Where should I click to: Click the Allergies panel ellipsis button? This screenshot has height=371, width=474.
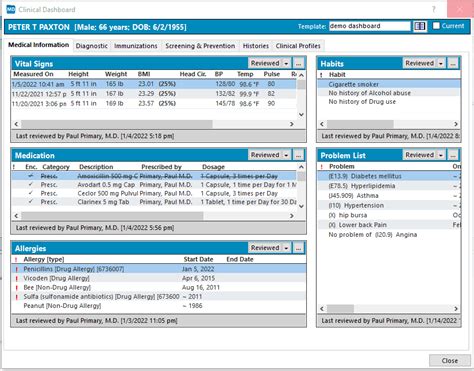point(298,248)
